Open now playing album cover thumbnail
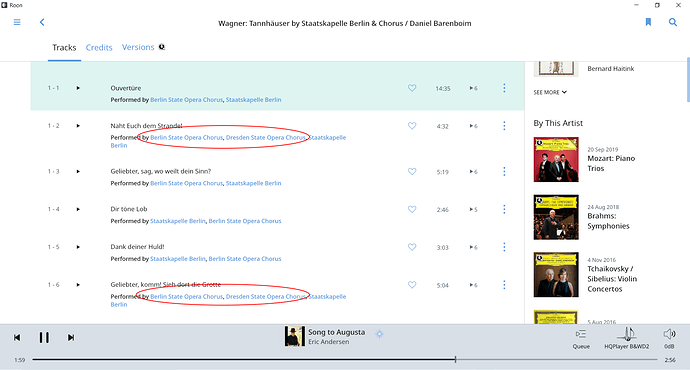Screen dimensions: 690x370 [294, 336]
